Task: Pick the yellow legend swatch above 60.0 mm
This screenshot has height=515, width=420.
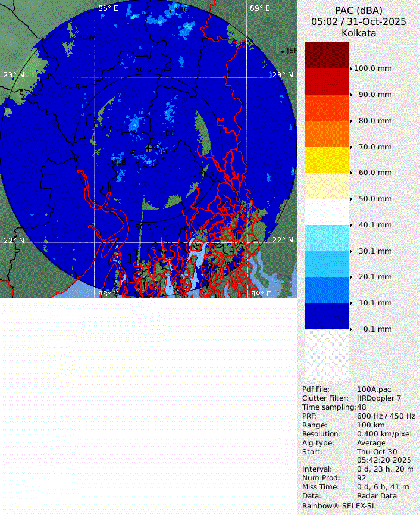Action: (x=326, y=160)
